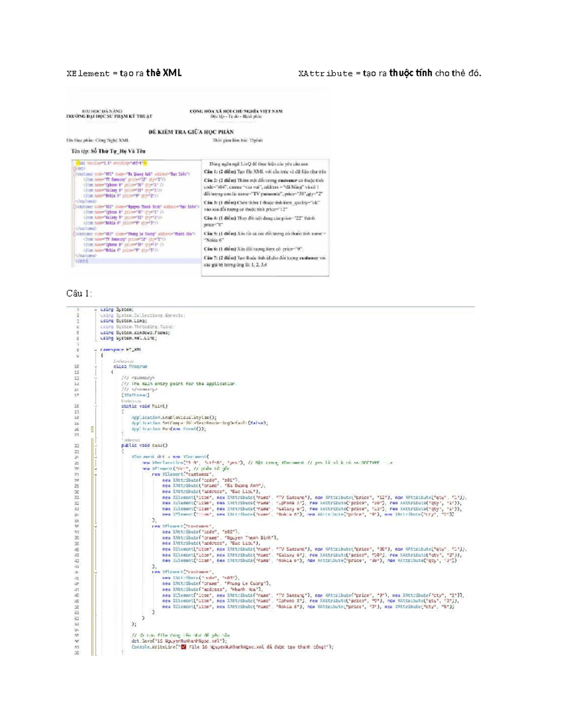The width and height of the screenshot is (563, 728).
Task: Click 'Tên tệp: Số Thứ Tự_Họ Và Tên'
Action: click(108, 151)
